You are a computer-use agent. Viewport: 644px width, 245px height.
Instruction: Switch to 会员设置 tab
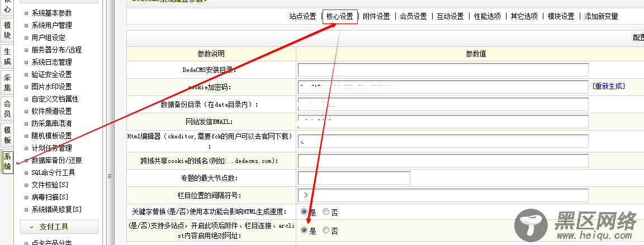pyautogui.click(x=413, y=16)
